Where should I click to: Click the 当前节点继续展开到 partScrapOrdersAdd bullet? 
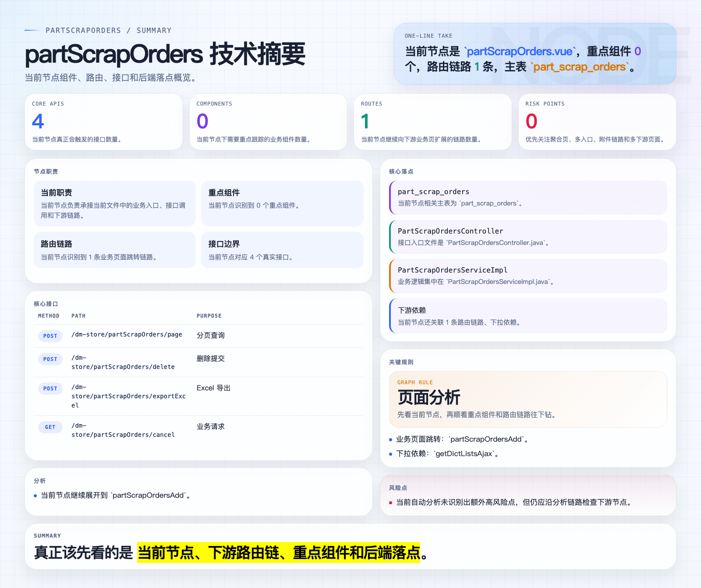(116, 495)
